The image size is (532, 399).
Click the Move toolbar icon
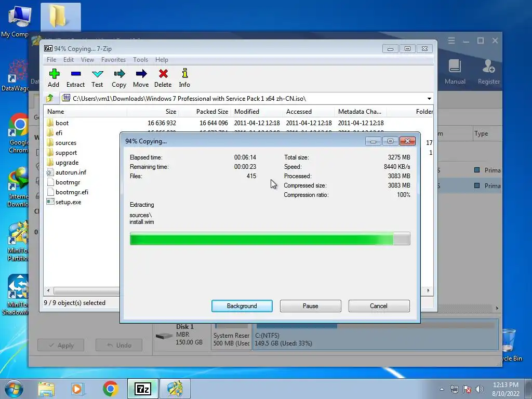141,78
